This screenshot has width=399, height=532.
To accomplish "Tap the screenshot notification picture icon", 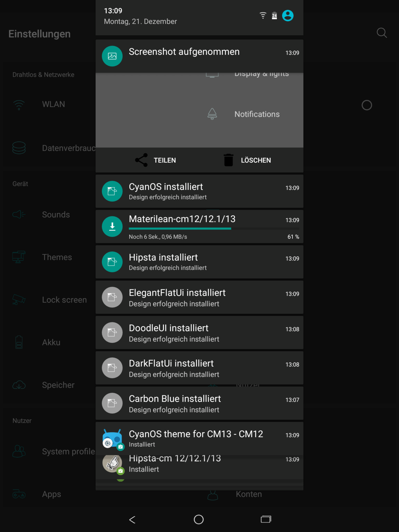I will (112, 56).
